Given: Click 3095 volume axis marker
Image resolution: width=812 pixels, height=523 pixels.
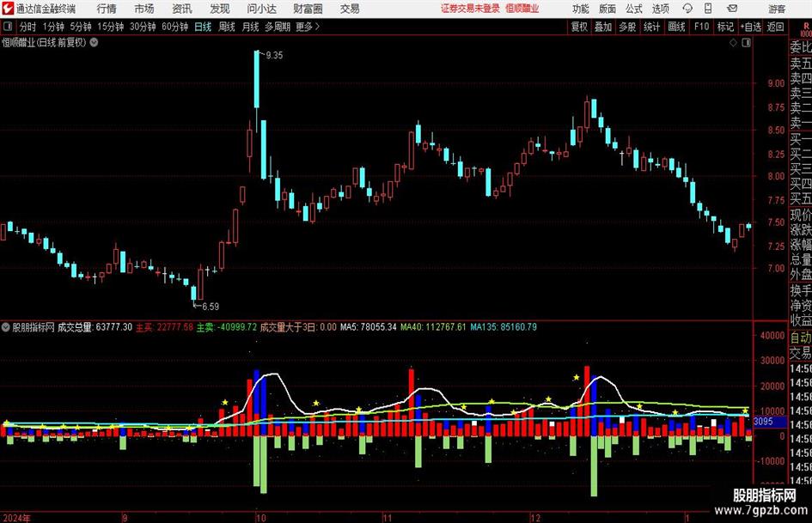Looking at the screenshot, I should click(x=763, y=422).
